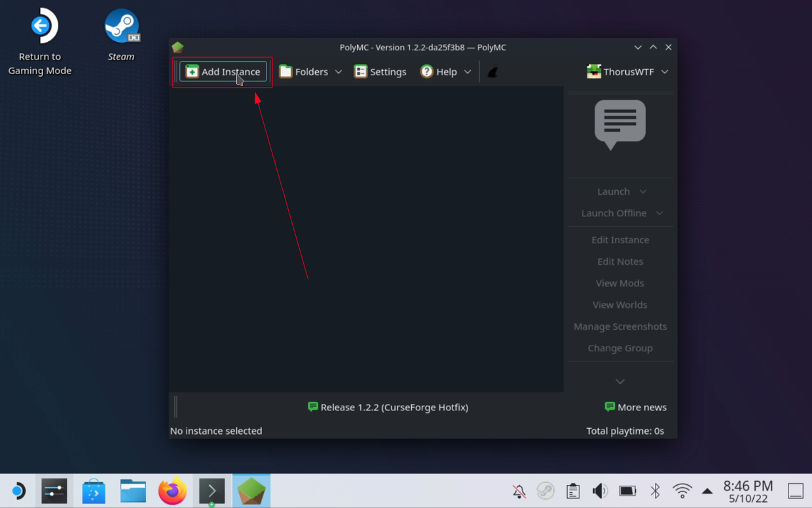Click the 'No instance selected' status text
Viewport: 812px width, 508px height.
click(x=216, y=431)
